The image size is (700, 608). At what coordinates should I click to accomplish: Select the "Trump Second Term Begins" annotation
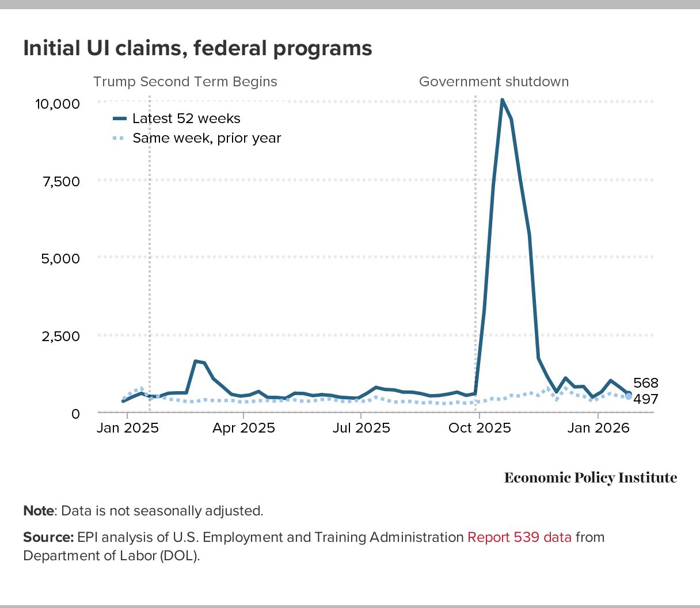(185, 82)
